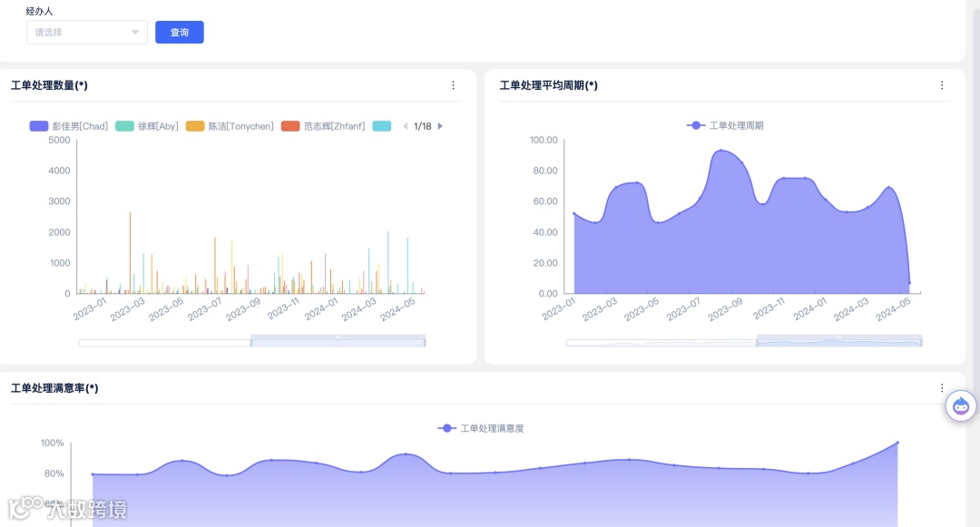
Task: Click the 经办人 field label
Action: [x=39, y=11]
